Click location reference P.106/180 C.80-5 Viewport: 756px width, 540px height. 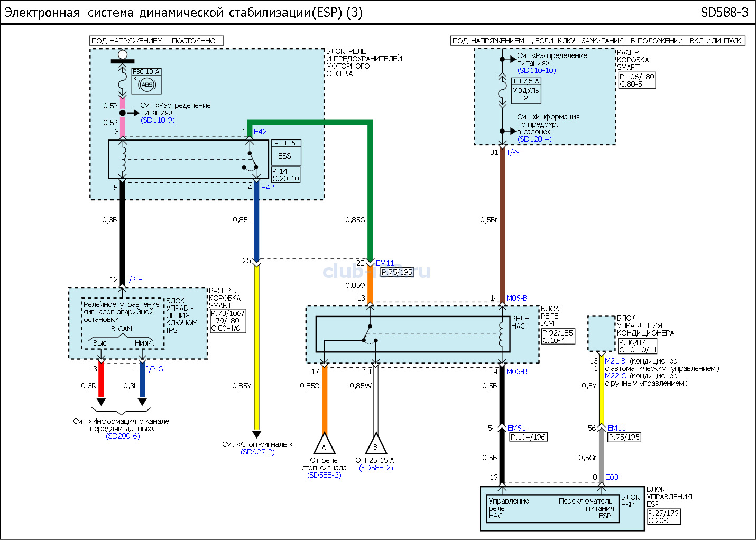click(637, 80)
